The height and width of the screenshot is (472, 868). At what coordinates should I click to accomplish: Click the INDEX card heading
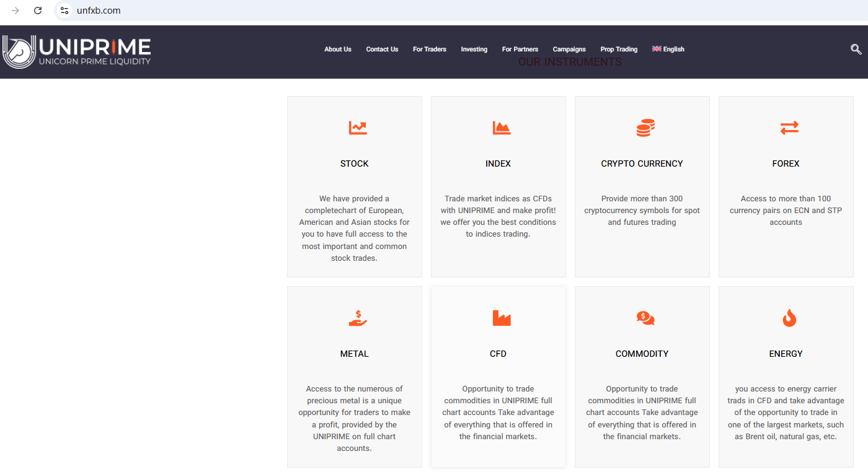point(498,164)
